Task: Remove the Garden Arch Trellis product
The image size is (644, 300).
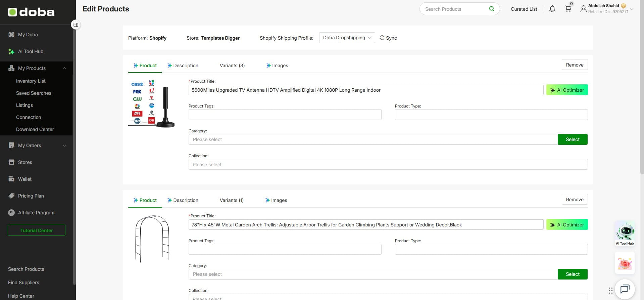Action: click(x=575, y=200)
